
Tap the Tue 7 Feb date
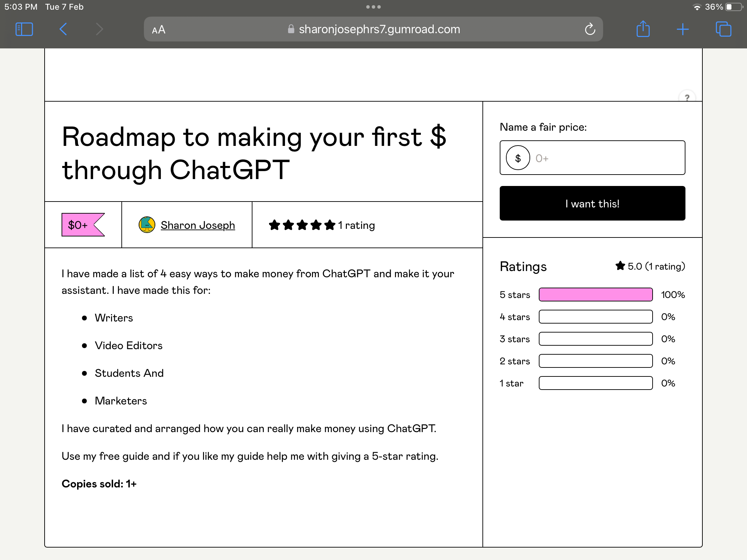click(x=64, y=7)
